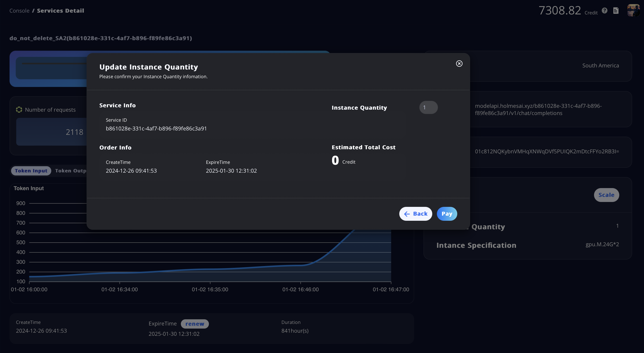Switch to the Token Output tab

click(x=71, y=171)
